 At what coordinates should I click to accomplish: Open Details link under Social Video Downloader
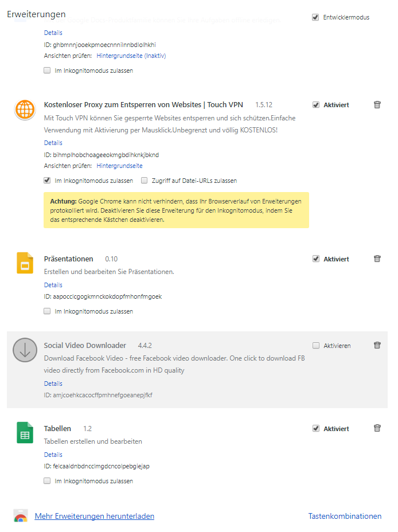(53, 384)
